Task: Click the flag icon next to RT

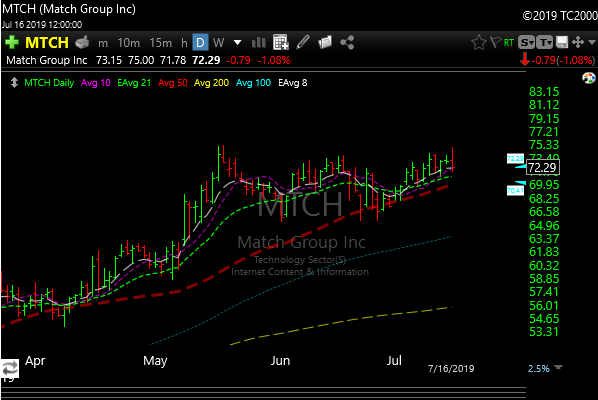Action: [x=495, y=42]
